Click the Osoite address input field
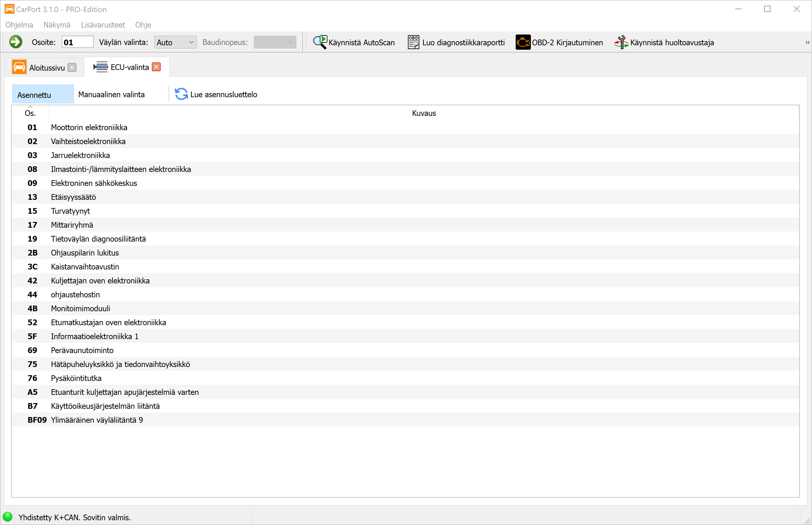This screenshot has height=525, width=812. point(77,42)
